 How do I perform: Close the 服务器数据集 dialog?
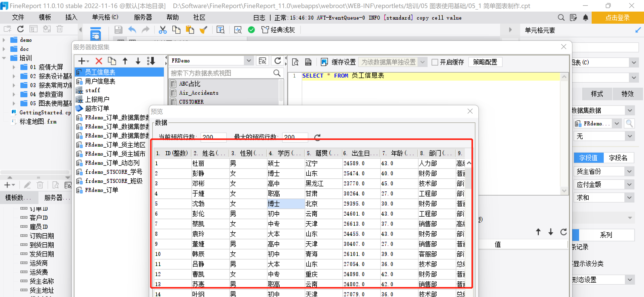click(x=564, y=47)
